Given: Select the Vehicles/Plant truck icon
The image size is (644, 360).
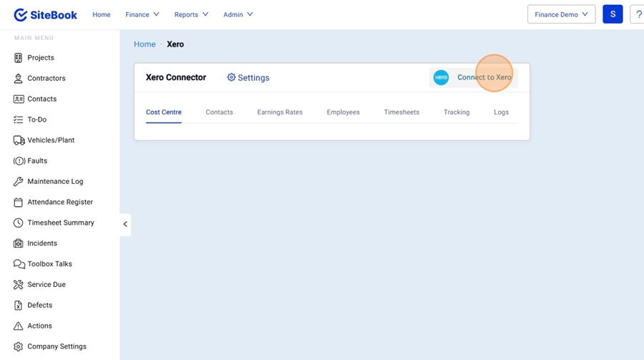Looking at the screenshot, I should coord(19,140).
